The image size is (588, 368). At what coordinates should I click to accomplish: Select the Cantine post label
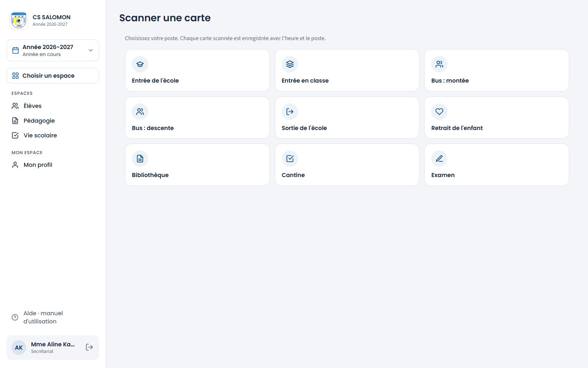coord(293,175)
